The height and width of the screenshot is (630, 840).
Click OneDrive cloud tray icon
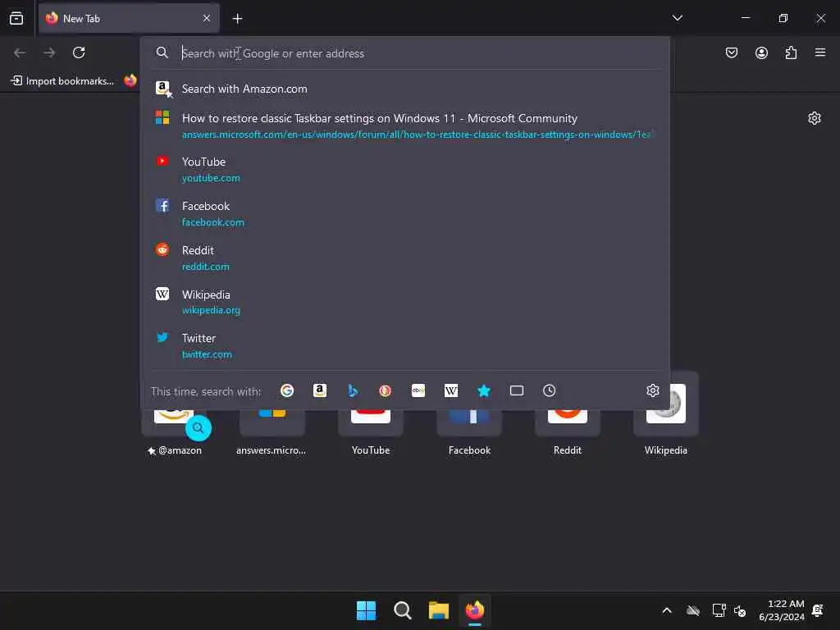[693, 610]
